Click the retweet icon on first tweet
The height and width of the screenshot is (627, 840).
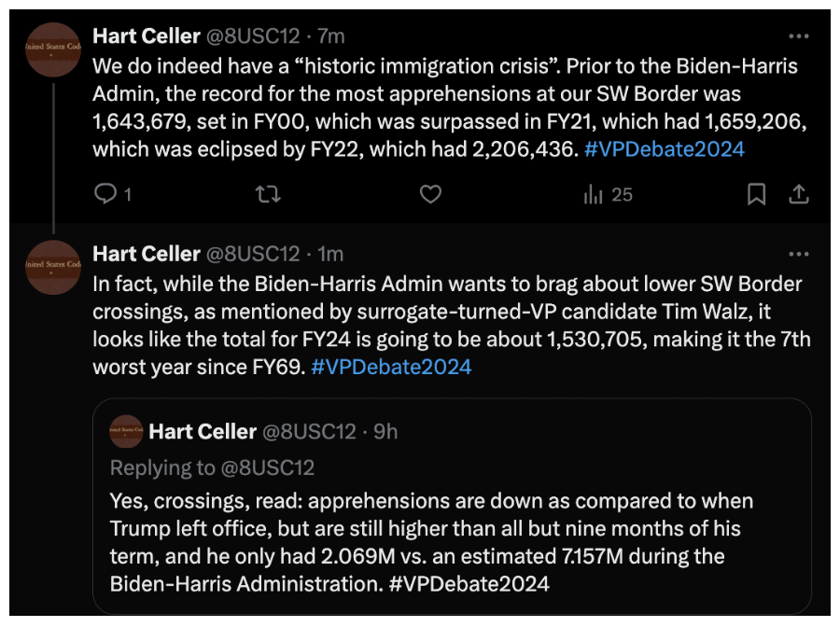268,194
